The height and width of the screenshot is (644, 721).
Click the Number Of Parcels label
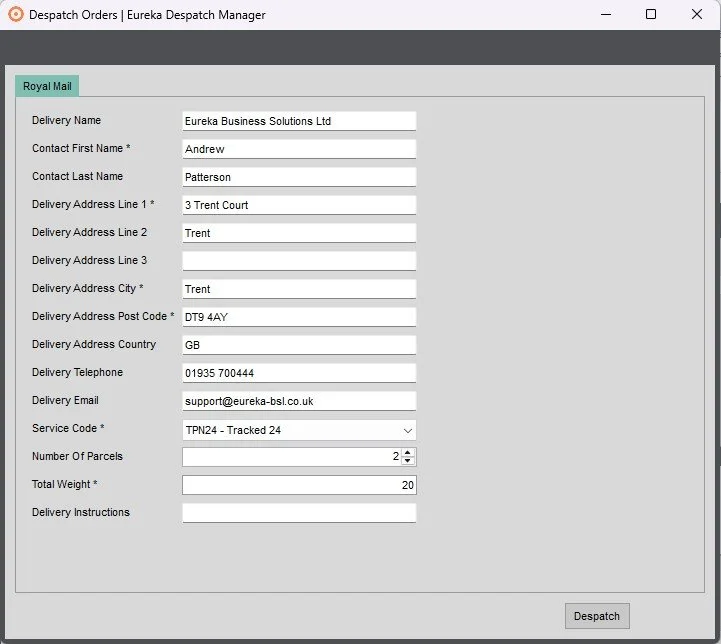coord(77,456)
